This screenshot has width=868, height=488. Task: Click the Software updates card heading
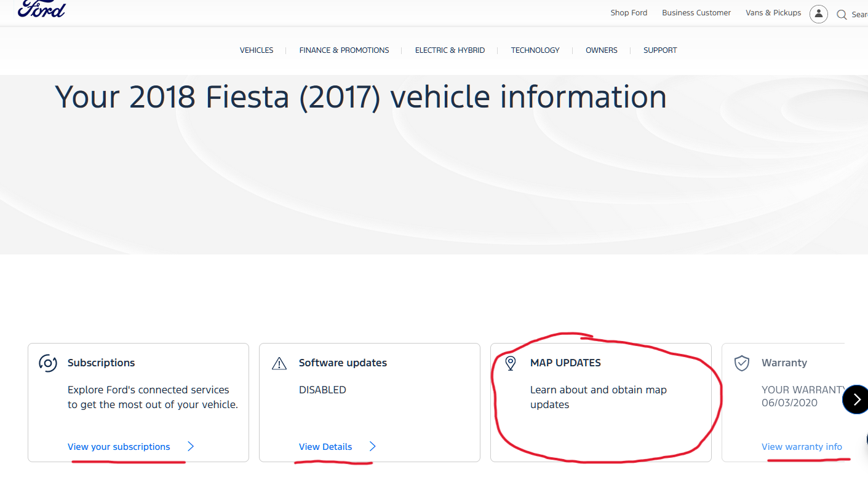coord(343,363)
